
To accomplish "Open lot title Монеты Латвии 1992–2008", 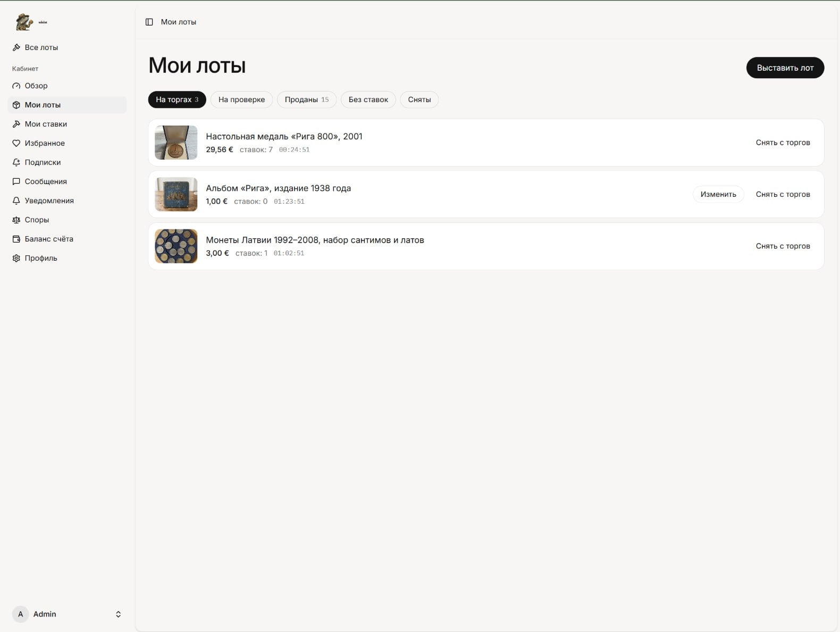I will [315, 240].
